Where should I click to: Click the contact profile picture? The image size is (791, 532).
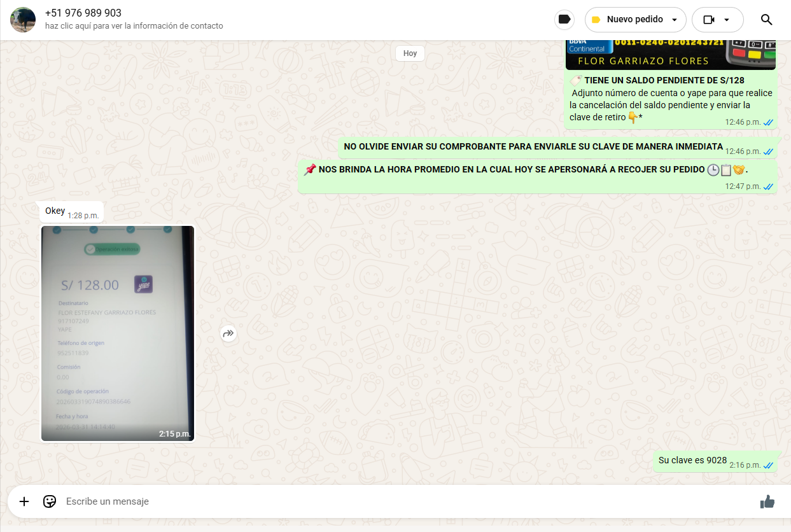tap(24, 20)
